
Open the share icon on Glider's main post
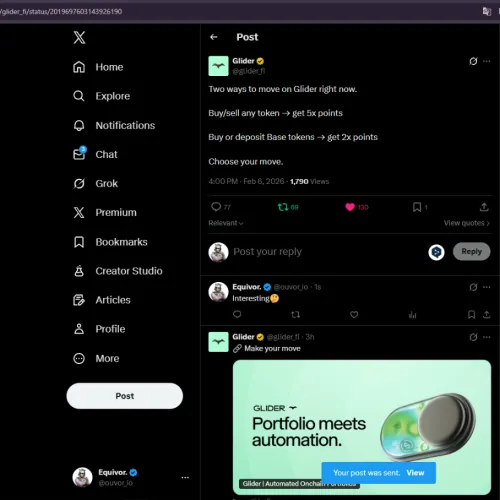484,207
